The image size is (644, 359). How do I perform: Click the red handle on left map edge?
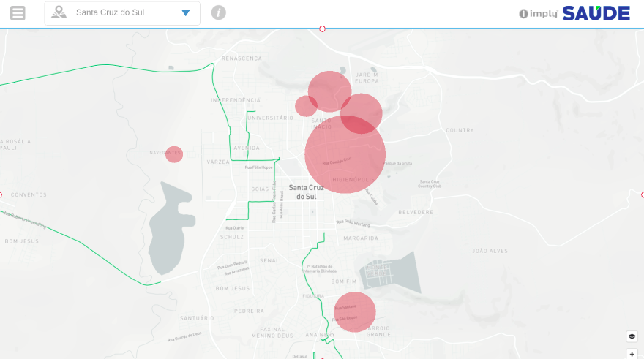pyautogui.click(x=1, y=194)
